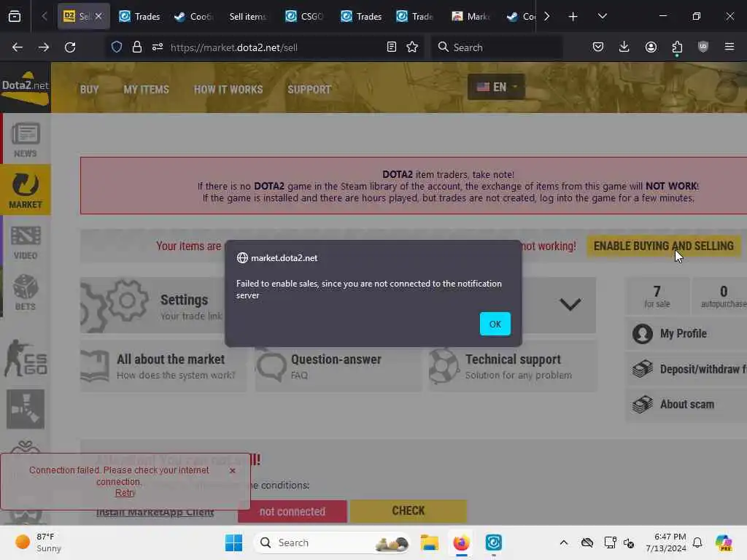Open the MY ITEMS menu
The image size is (747, 560).
(x=146, y=89)
